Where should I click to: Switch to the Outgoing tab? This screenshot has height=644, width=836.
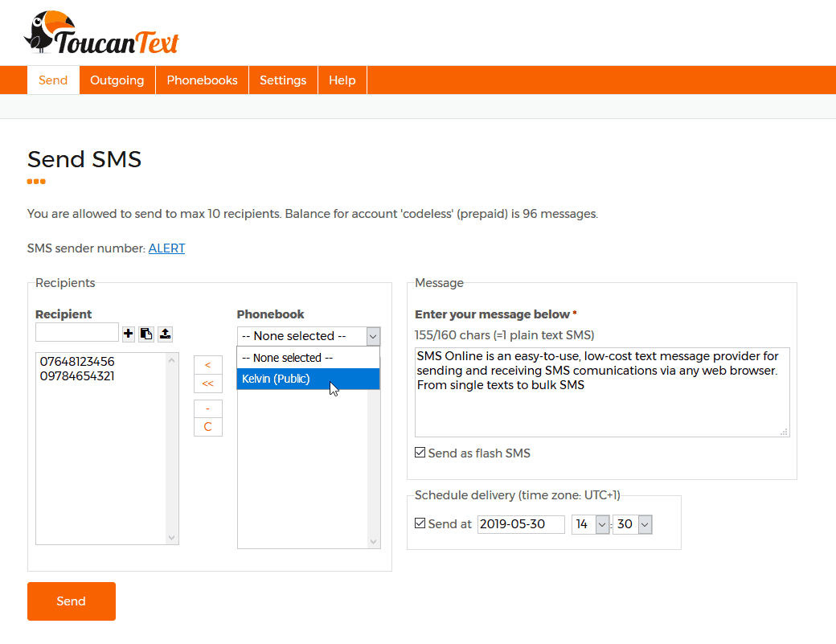(117, 80)
